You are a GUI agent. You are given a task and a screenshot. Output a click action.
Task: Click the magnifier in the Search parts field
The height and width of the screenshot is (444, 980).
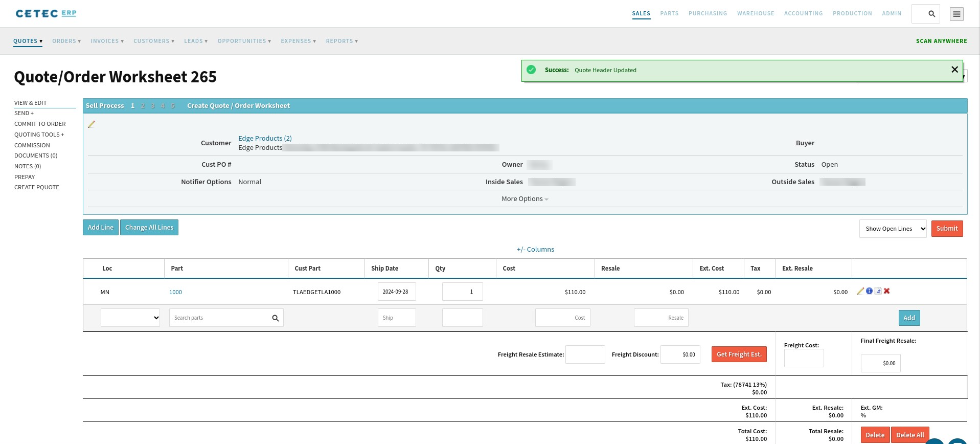(x=276, y=318)
